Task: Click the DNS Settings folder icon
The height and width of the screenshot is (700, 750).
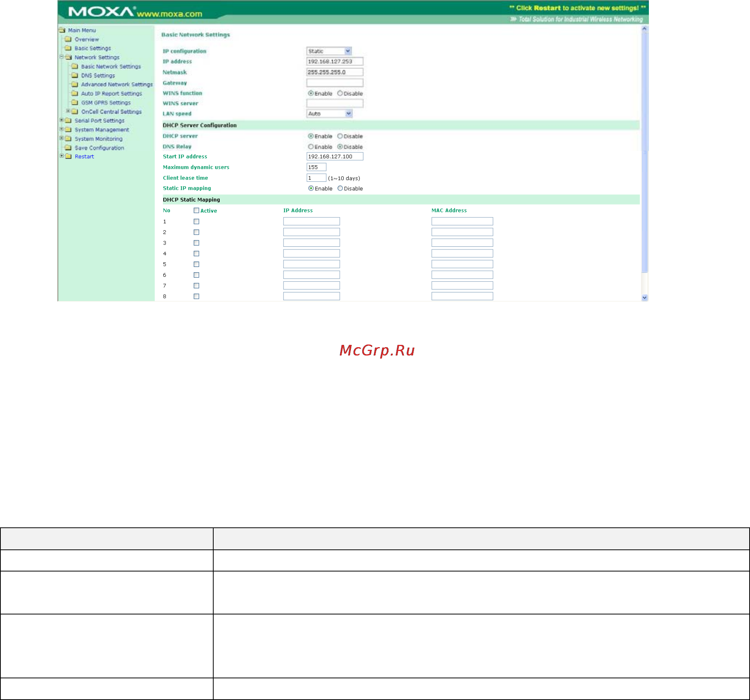Action: tap(75, 75)
